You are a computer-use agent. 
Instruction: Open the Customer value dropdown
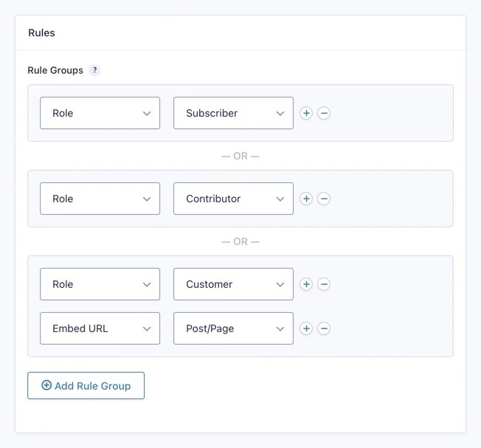coord(233,284)
